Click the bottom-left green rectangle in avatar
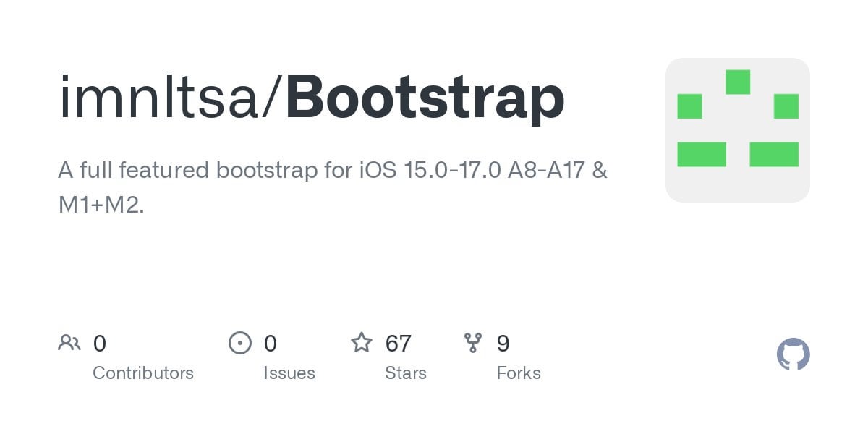This screenshot has width=868, height=434. [x=702, y=154]
